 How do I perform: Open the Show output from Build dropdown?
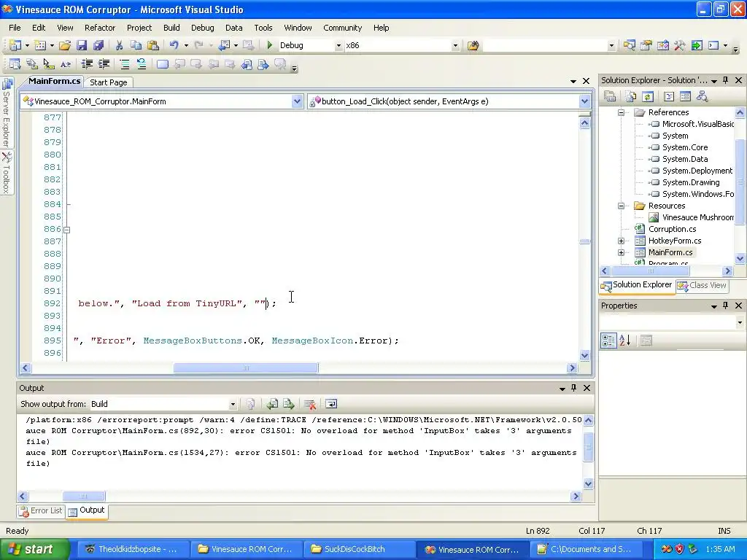tap(233, 404)
